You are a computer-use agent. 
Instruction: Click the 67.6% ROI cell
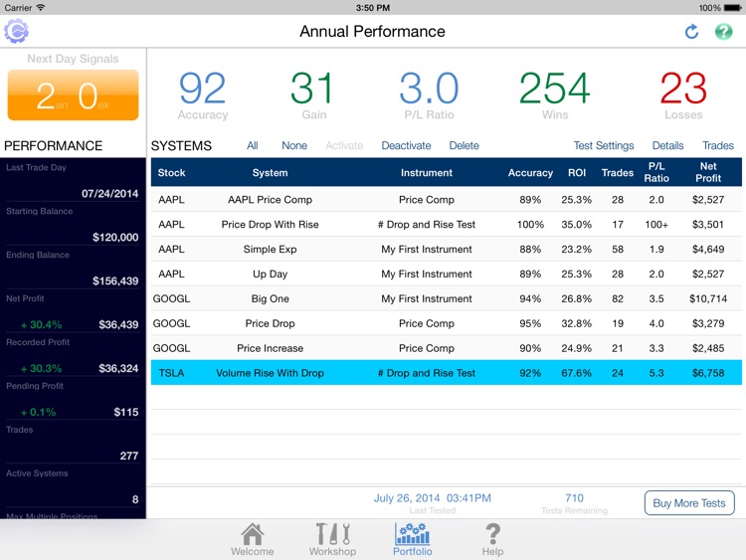(576, 373)
